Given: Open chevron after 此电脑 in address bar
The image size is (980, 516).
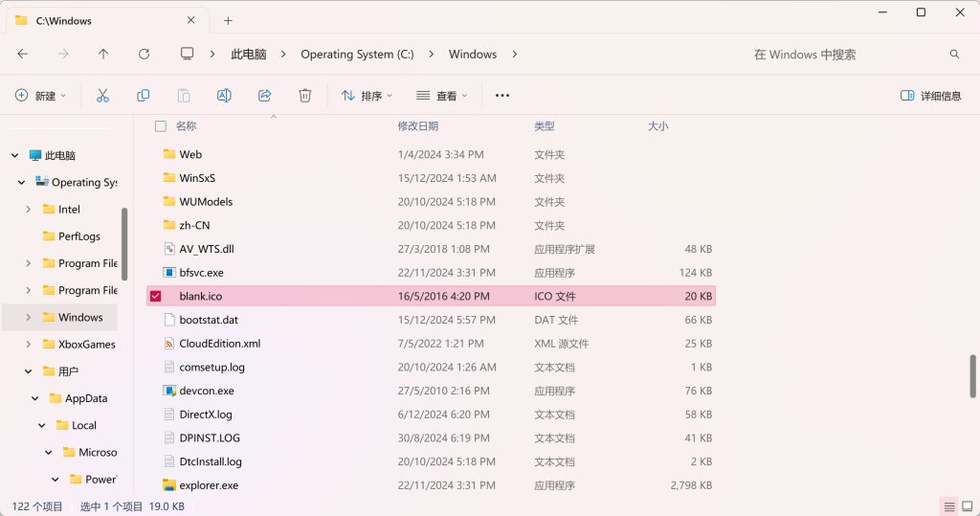Looking at the screenshot, I should click(283, 55).
